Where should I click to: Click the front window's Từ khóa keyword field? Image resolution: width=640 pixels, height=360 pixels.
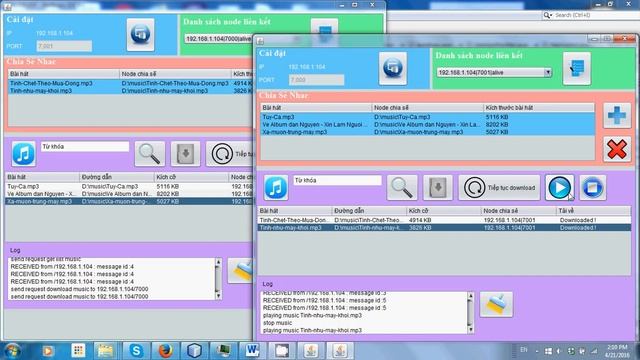[x=337, y=180]
